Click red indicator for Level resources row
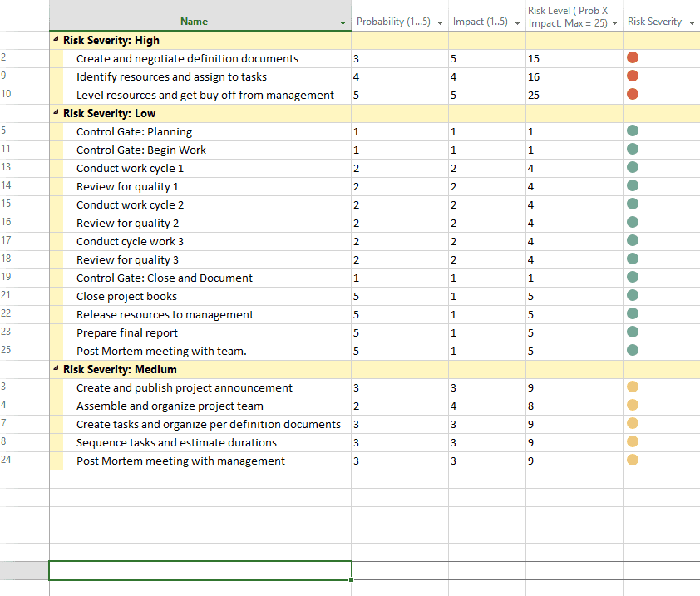 point(633,94)
